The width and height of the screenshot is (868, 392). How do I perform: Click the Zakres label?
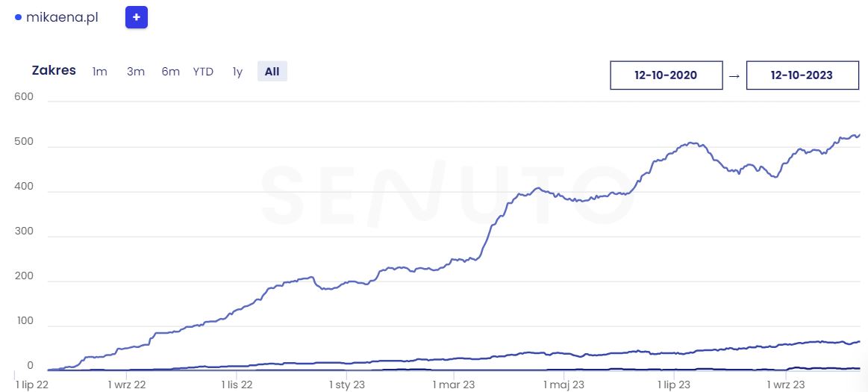(54, 71)
